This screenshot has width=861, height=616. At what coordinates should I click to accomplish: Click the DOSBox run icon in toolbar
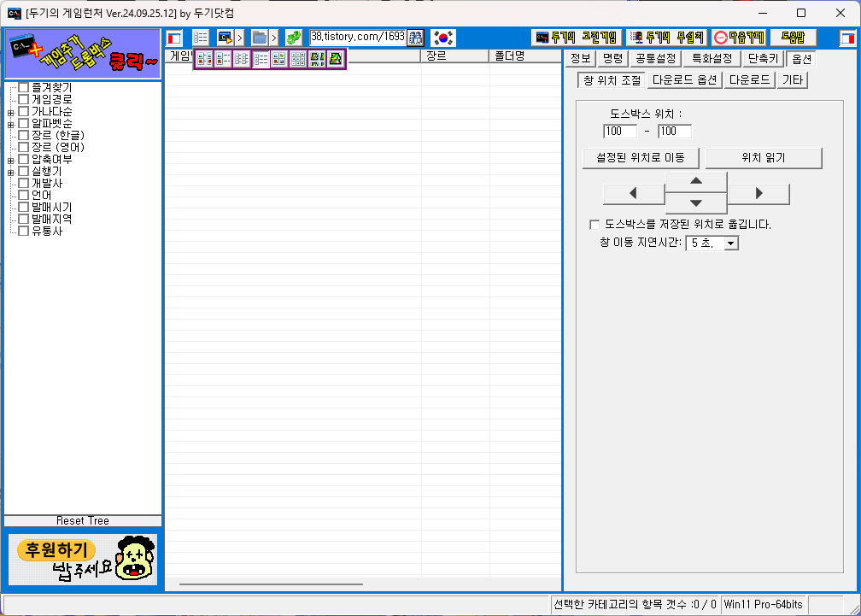(225, 38)
